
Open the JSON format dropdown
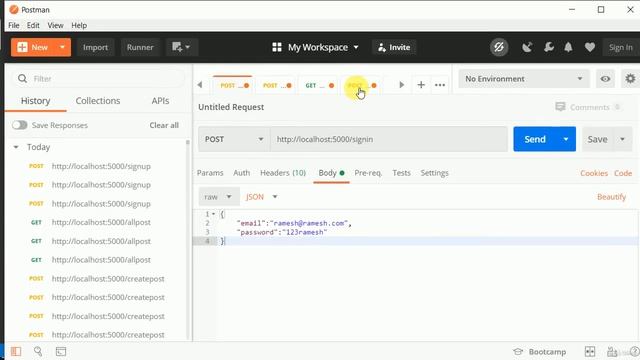[x=262, y=197]
